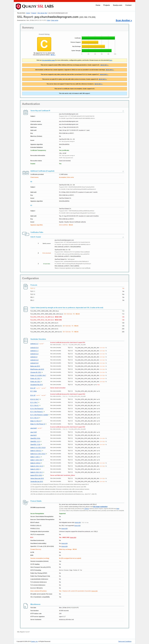This screenshot has width=149, height=644.
Task: Open the Projects item in the top navigation
Action: coord(107,5)
